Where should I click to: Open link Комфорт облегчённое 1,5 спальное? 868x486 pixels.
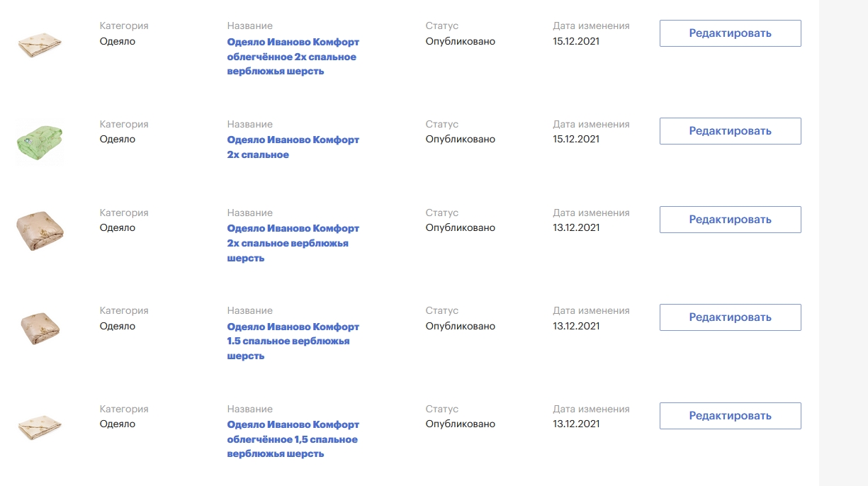(x=293, y=439)
